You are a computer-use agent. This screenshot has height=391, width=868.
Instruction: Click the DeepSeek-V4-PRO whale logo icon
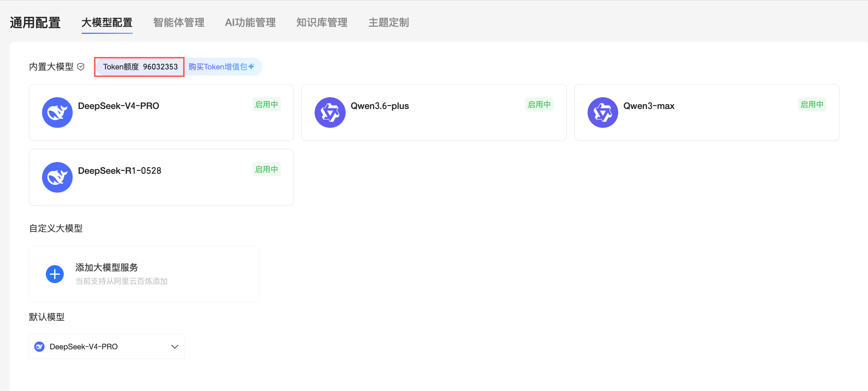[x=57, y=113]
